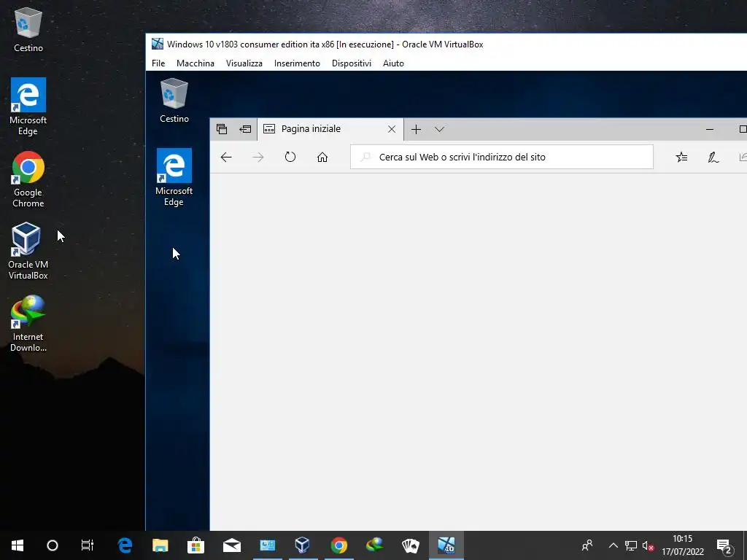Viewport: 747px width, 560px height.
Task: Launch Edge from the taskbar
Action: (125, 545)
